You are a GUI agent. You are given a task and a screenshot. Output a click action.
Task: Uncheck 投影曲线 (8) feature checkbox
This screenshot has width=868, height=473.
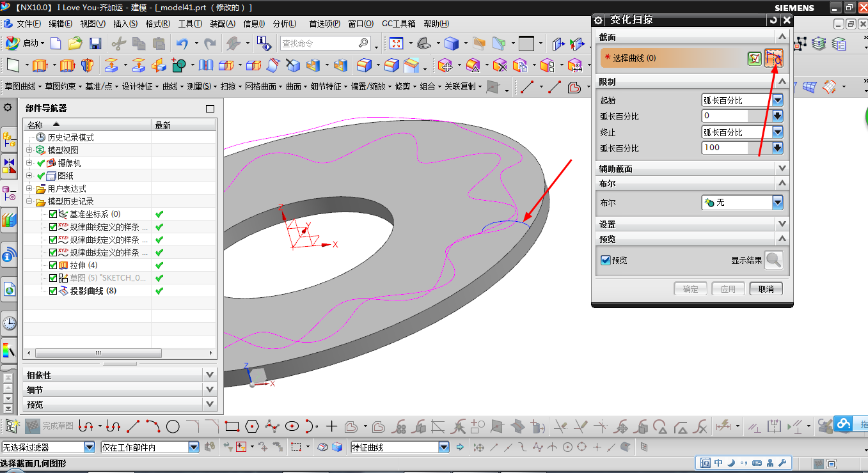(x=53, y=291)
